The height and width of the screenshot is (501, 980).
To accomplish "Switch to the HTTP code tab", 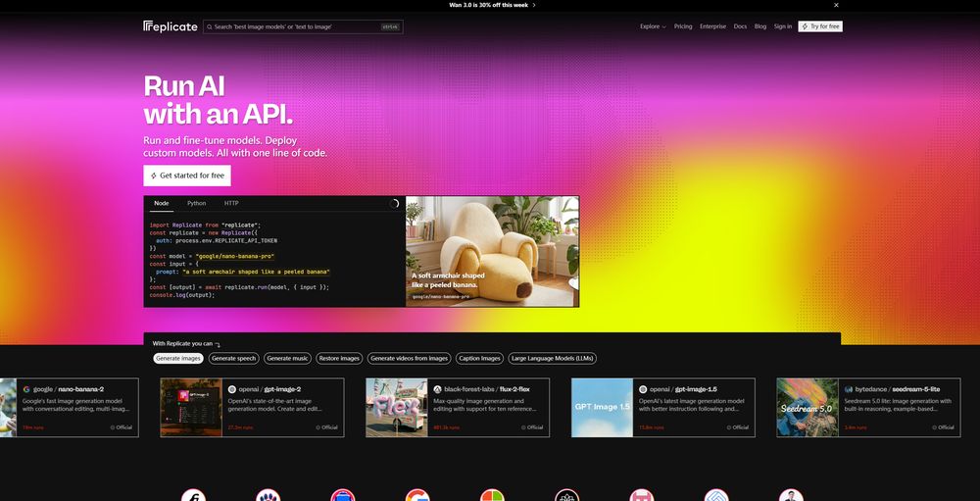I will coord(231,203).
